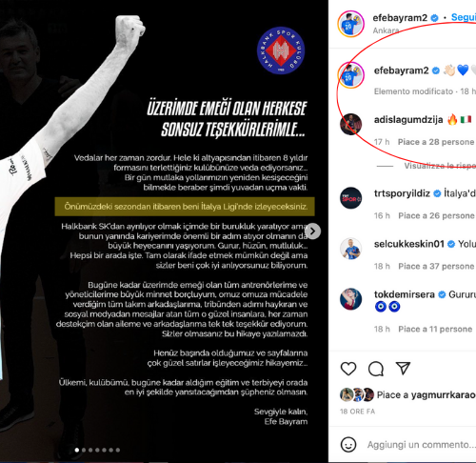Open comments using the speech bubble icon

[376, 369]
